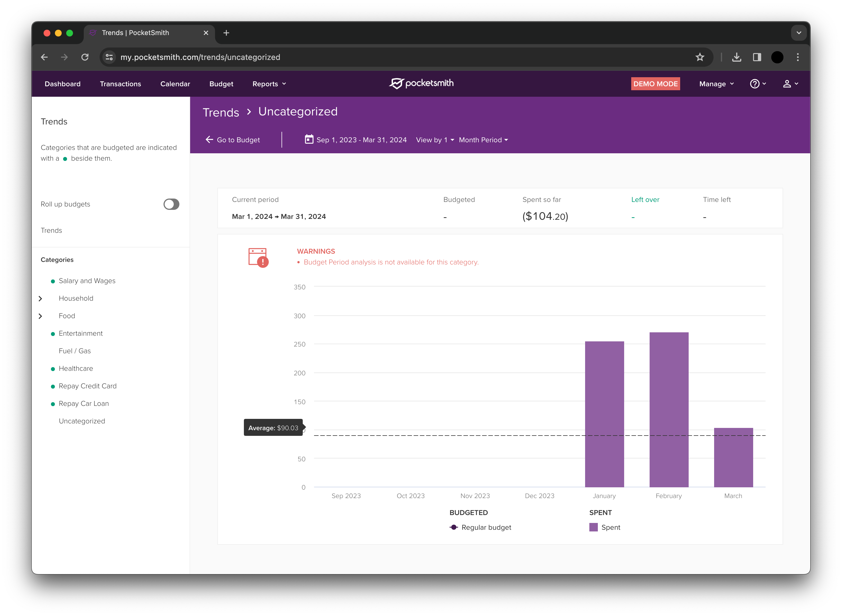Bookmark page with the star icon
Viewport: 842px width, 616px height.
point(699,57)
